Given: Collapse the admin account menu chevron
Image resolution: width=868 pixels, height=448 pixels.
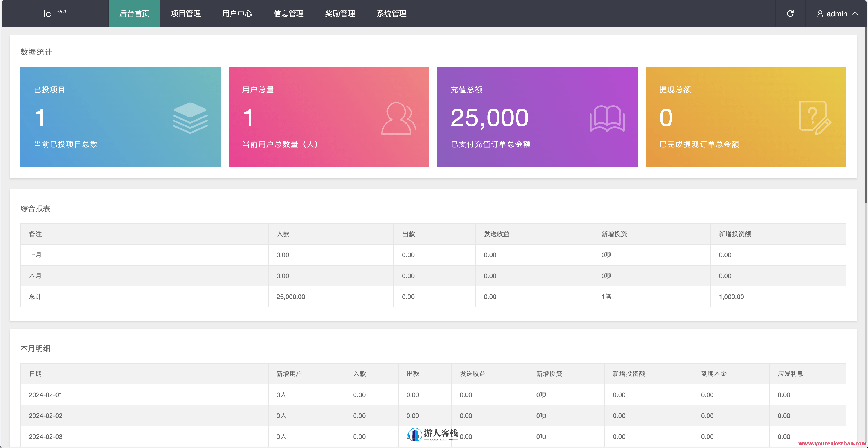Looking at the screenshot, I should 855,13.
